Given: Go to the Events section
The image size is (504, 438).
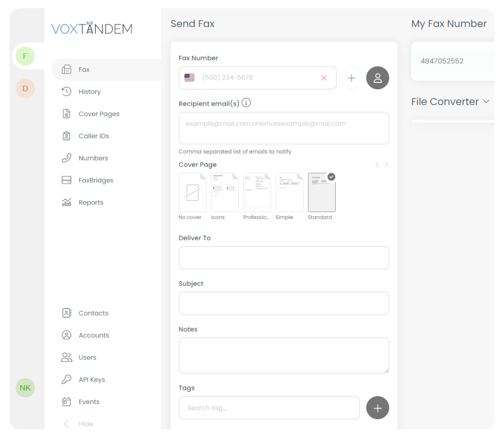Looking at the screenshot, I should click(x=67, y=402).
